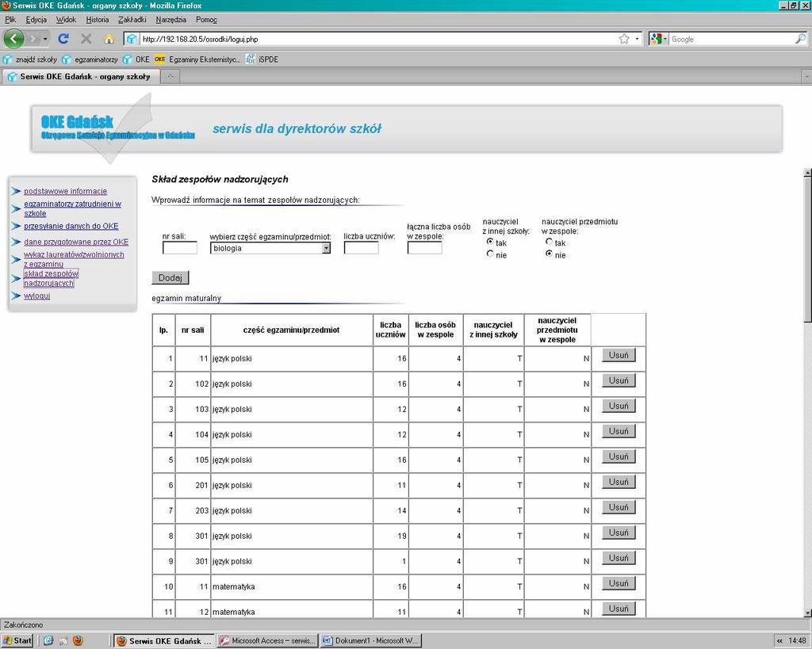Click the 'wyloguj' logout link

36,296
